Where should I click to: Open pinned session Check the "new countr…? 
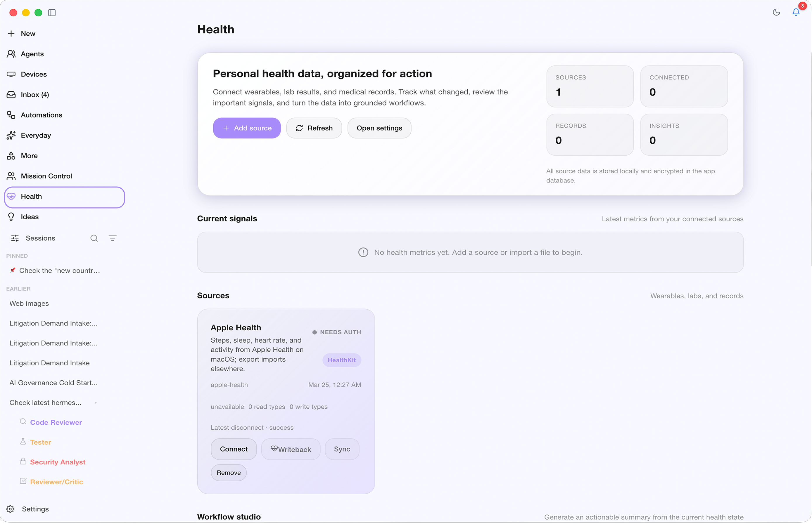click(x=60, y=270)
